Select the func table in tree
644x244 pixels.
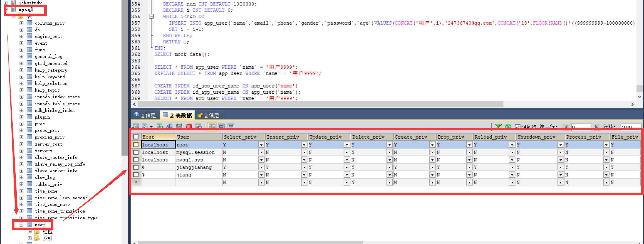(x=40, y=50)
